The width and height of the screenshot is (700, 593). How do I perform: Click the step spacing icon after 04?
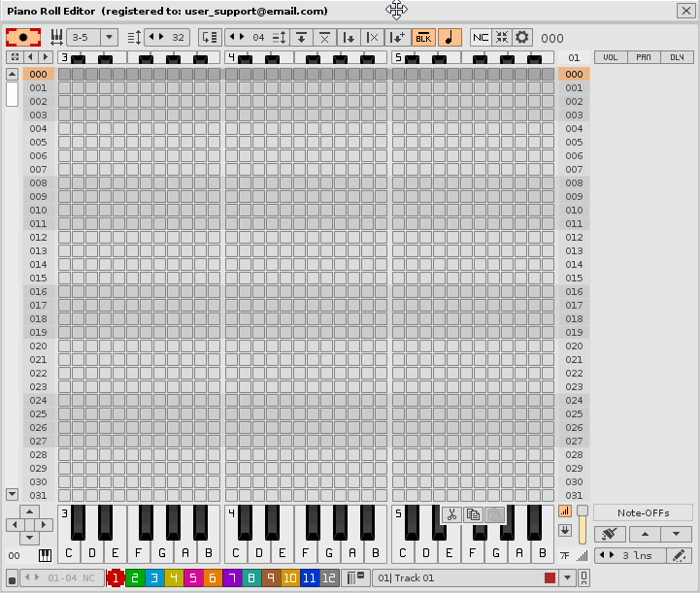pos(279,38)
